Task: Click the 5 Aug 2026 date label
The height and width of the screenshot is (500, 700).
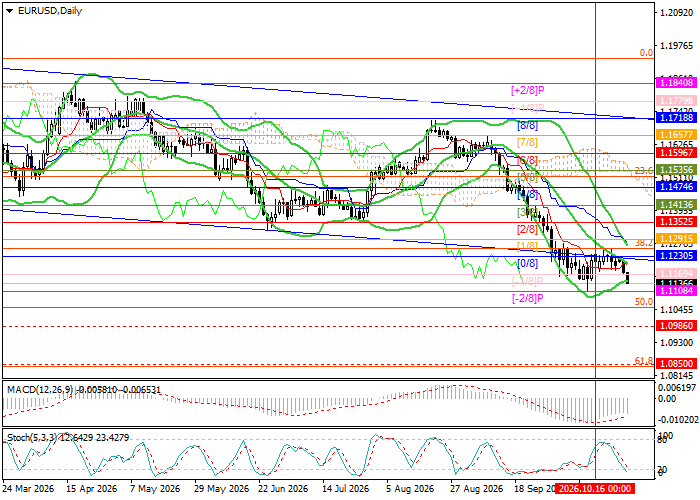Action: 410,488
